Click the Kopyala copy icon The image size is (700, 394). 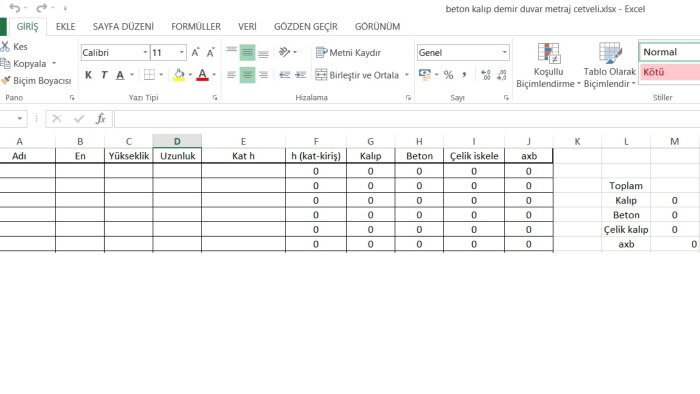(x=5, y=63)
